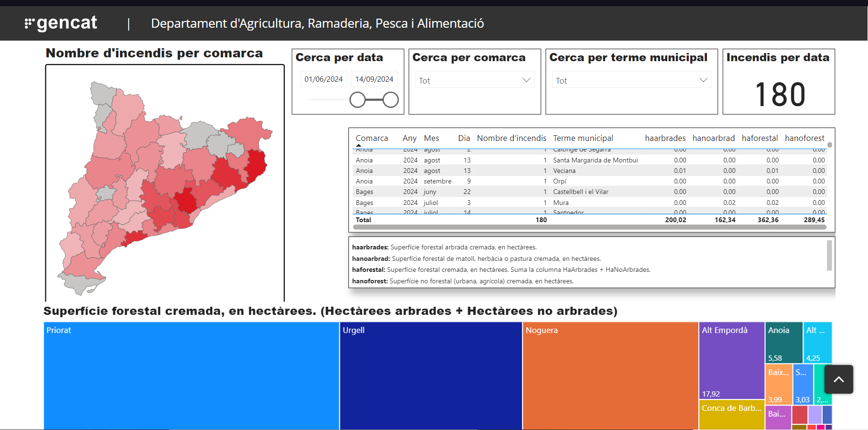Image resolution: width=868 pixels, height=430 pixels.
Task: Click the end date field 14/09/2024
Action: 374,79
